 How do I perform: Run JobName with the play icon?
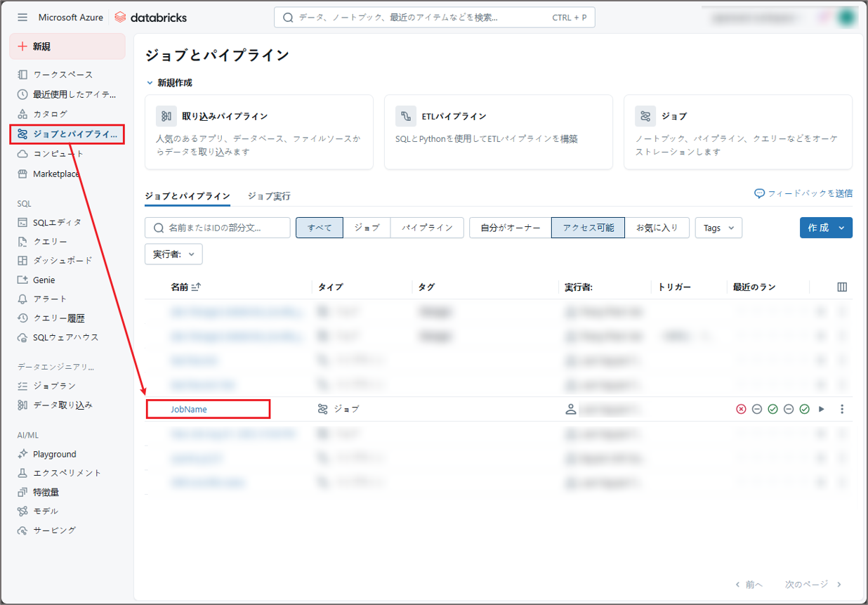pos(822,409)
